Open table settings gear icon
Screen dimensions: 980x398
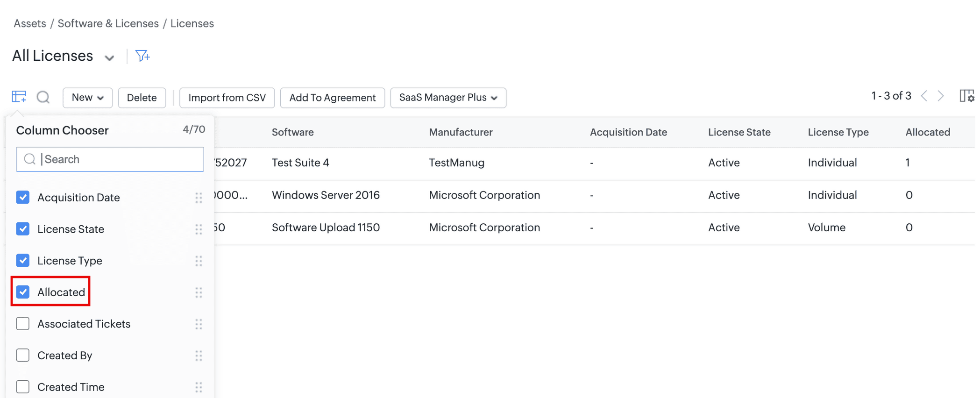[x=966, y=96]
